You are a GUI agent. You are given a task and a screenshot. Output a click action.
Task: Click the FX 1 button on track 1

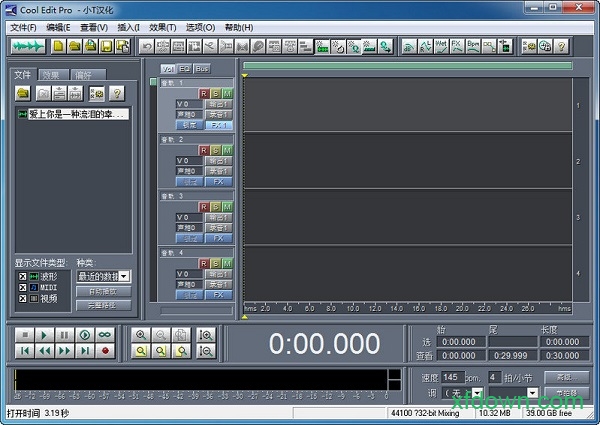pyautogui.click(x=219, y=125)
